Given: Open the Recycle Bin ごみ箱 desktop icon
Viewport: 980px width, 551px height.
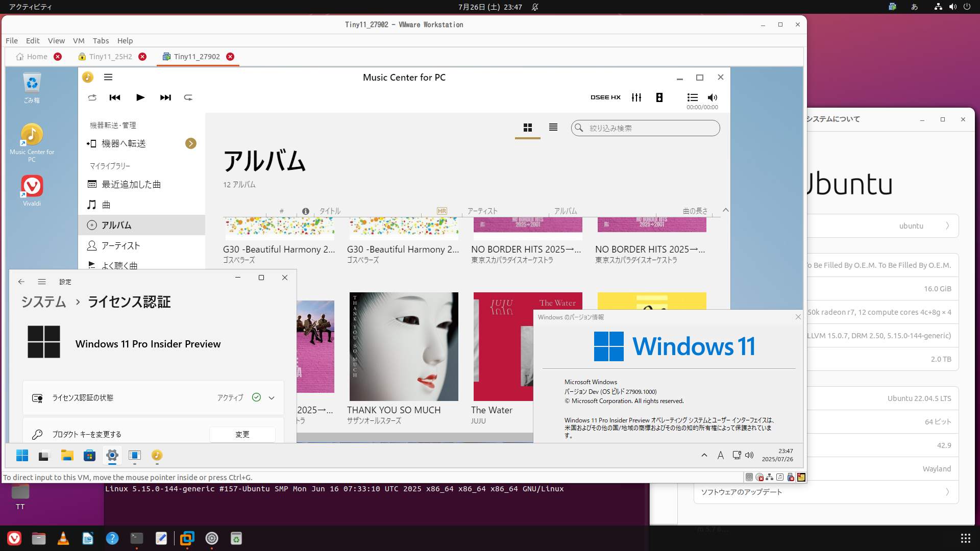Looking at the screenshot, I should pyautogui.click(x=32, y=88).
